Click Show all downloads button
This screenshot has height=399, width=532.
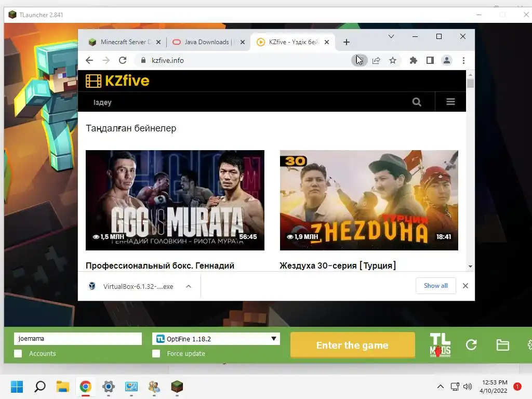pyautogui.click(x=436, y=286)
